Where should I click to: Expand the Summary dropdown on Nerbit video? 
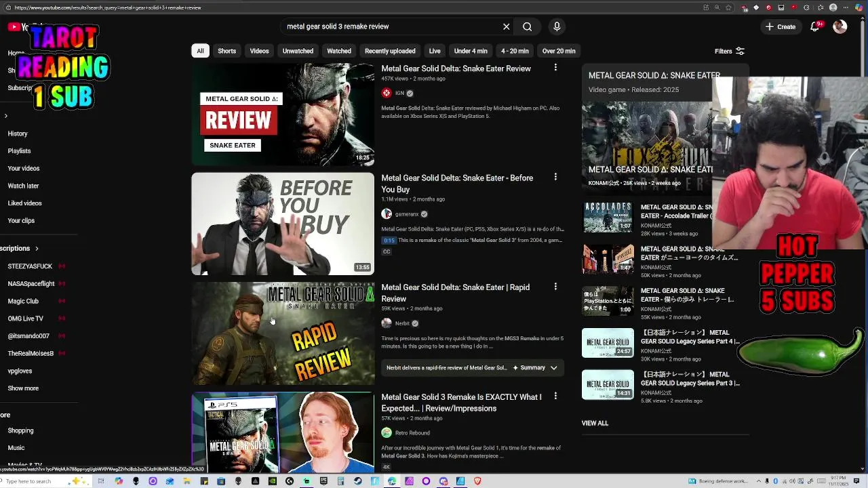(554, 368)
